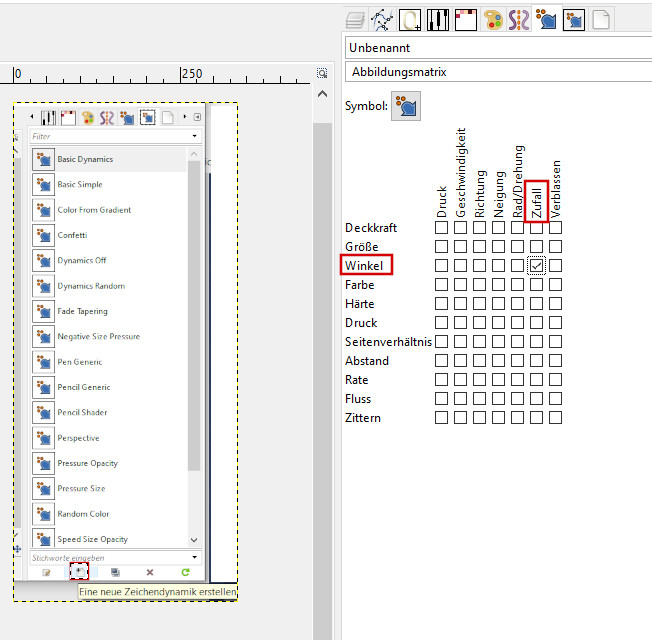Uncheck the Winkel Zufall checkbox
Image resolution: width=652 pixels, height=640 pixels.
pyautogui.click(x=537, y=266)
